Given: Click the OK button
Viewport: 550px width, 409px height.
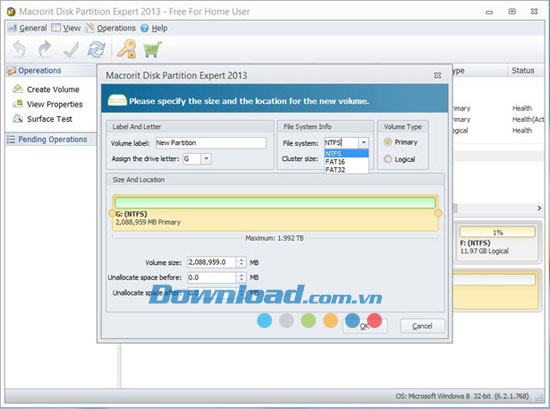Looking at the screenshot, I should [365, 326].
